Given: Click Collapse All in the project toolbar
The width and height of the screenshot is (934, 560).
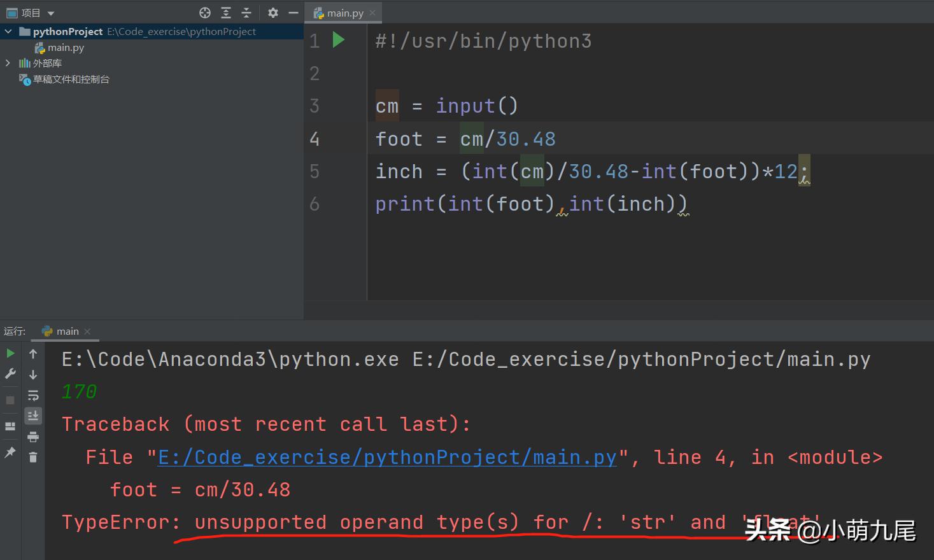Looking at the screenshot, I should pyautogui.click(x=246, y=12).
